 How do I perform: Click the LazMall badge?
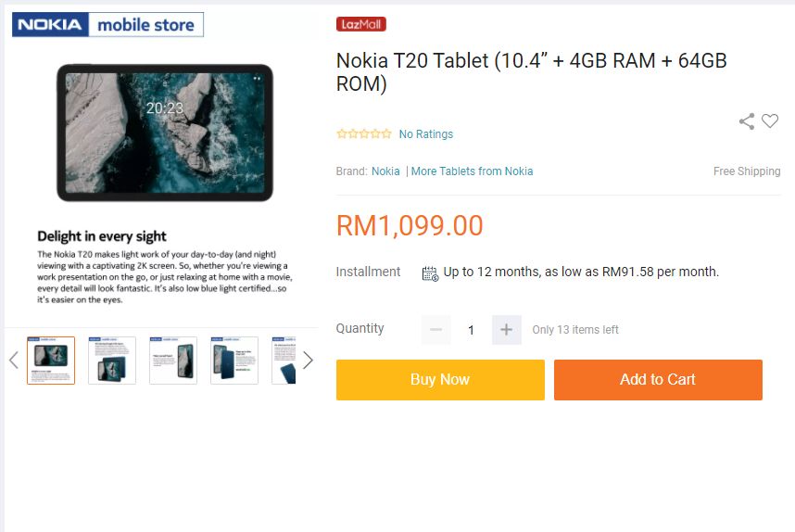click(x=361, y=24)
